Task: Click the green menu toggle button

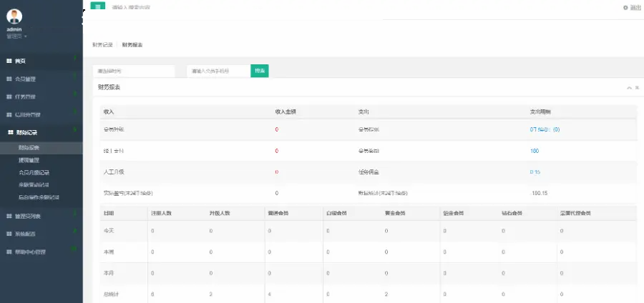Action: pos(98,6)
